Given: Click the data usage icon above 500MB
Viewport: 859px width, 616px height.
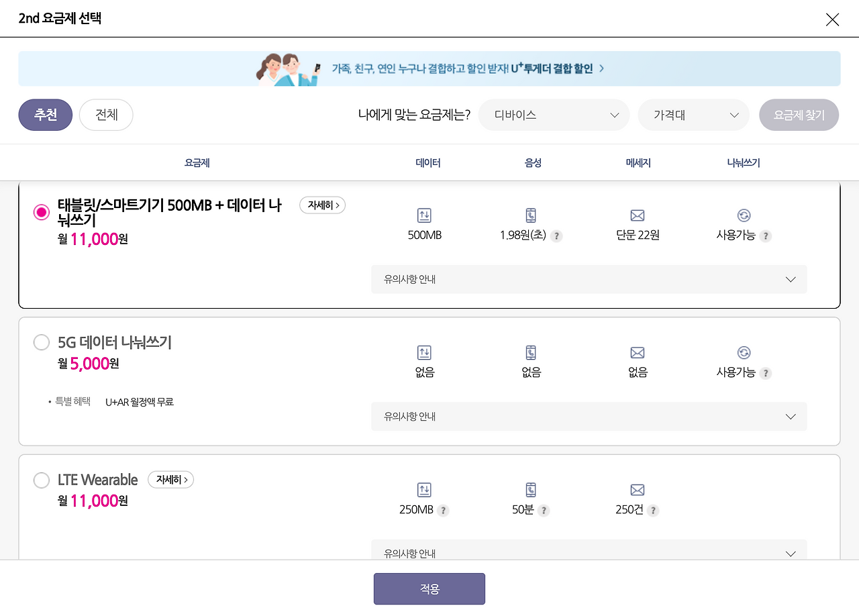Looking at the screenshot, I should click(424, 215).
